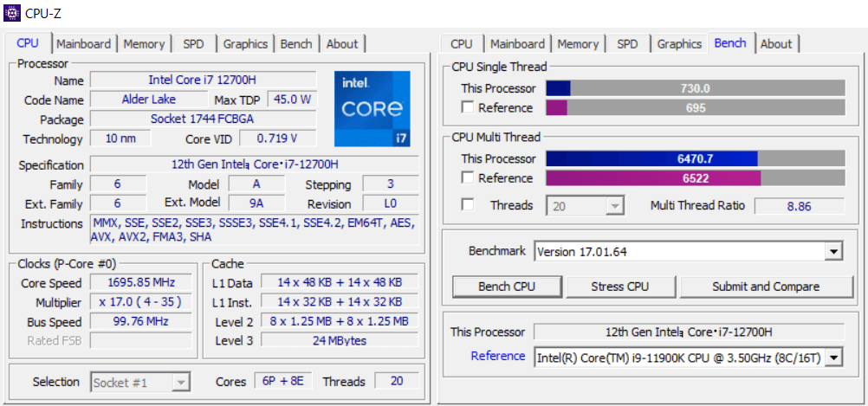Open the SPD tab in left panel
Screen dimensions: 868x406
coord(193,44)
